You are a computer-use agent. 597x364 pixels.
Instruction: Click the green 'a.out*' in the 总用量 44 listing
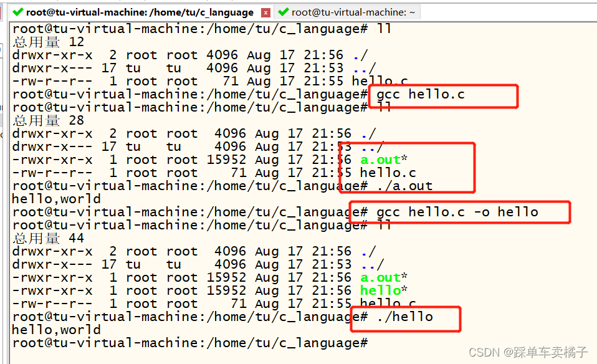coord(384,277)
